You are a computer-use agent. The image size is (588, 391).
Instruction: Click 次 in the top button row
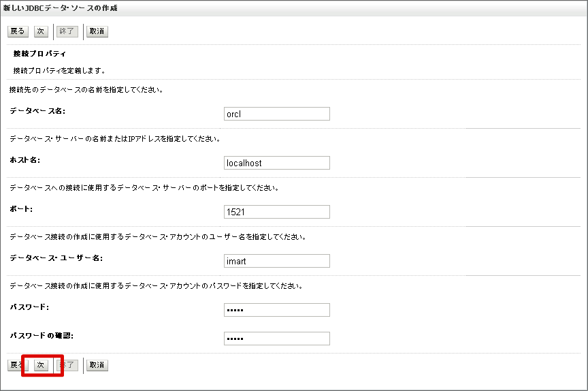(41, 31)
